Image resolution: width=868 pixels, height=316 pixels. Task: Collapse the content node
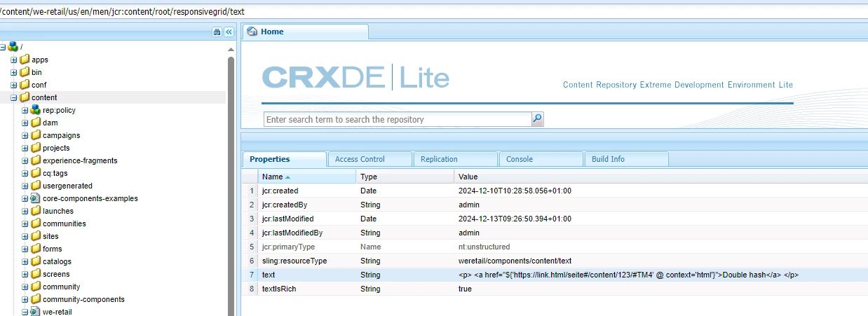(x=14, y=97)
